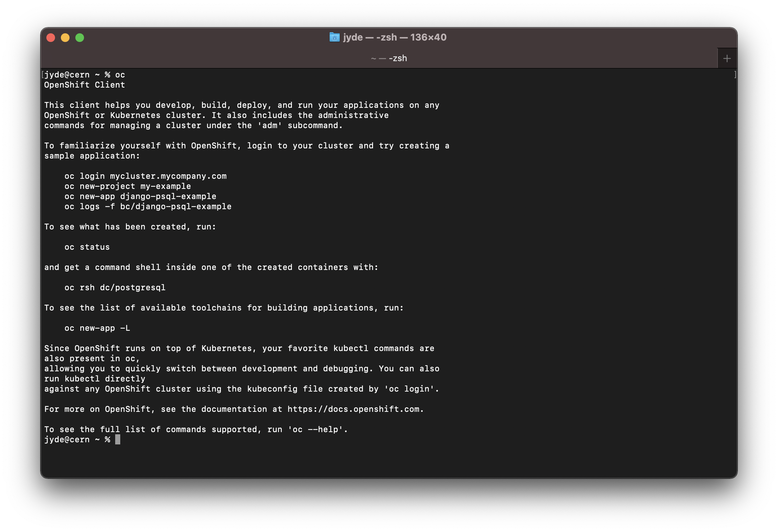Click the first prompt line 'jyde@cern ~ % oc'

(x=85, y=75)
